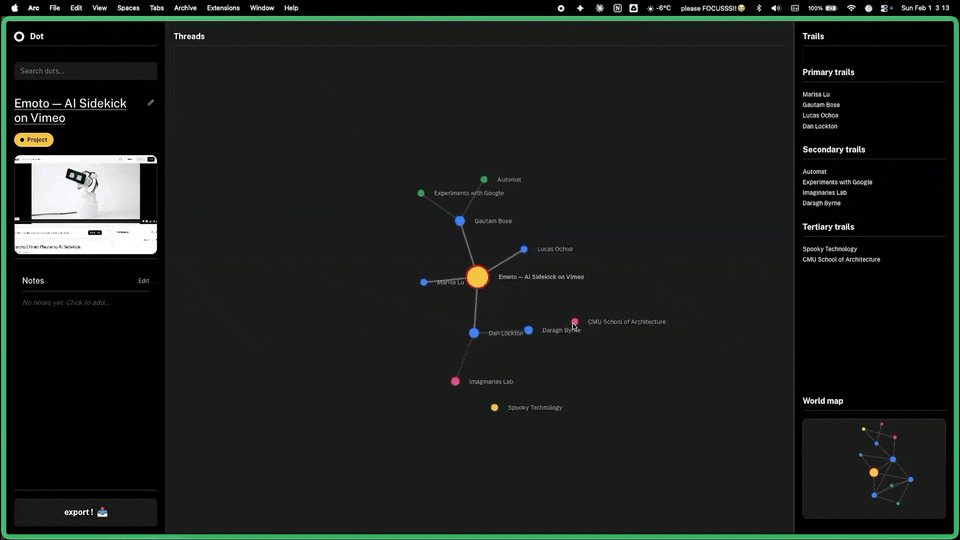Select the blue Gautam Bose node

(x=460, y=221)
